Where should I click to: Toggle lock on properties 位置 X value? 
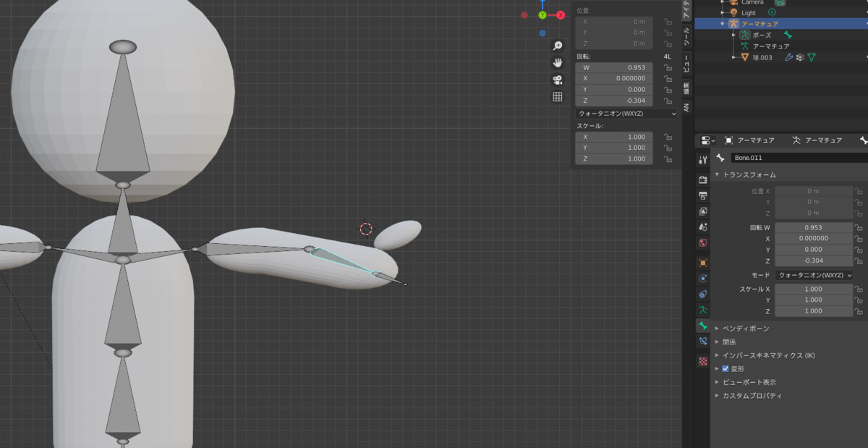(x=859, y=191)
